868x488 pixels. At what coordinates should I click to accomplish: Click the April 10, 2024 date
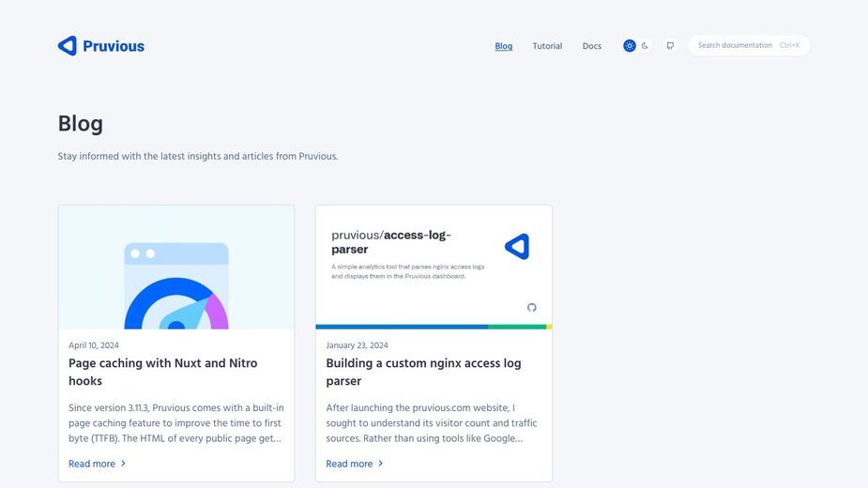(94, 345)
